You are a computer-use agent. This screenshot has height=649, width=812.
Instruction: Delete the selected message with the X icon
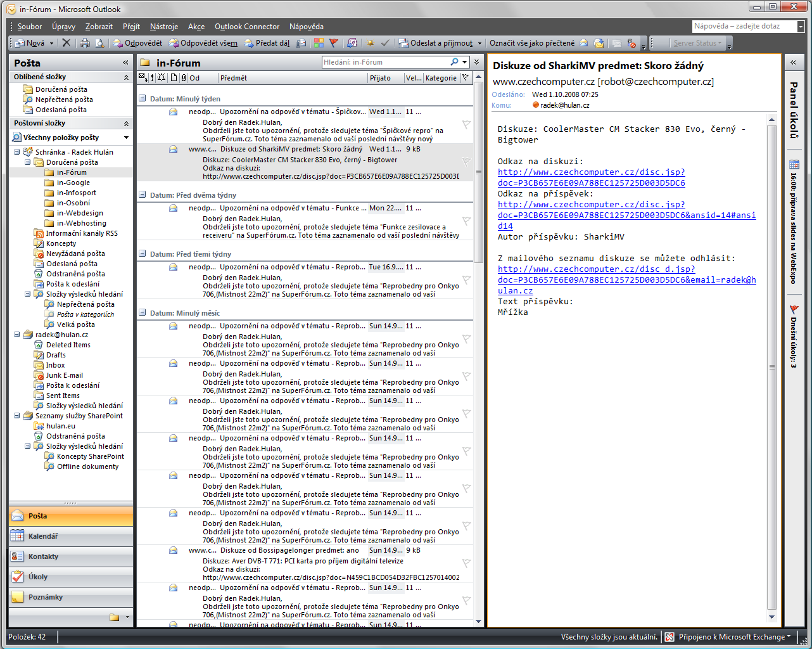pos(66,43)
